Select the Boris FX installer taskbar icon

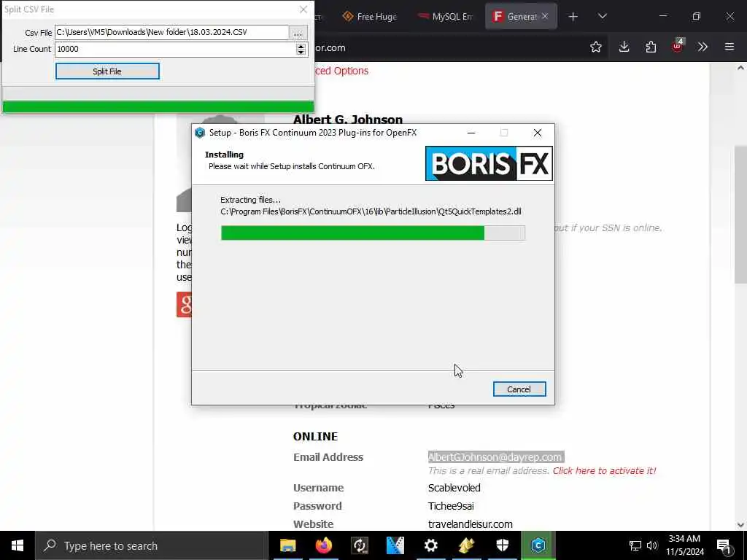pyautogui.click(x=538, y=545)
